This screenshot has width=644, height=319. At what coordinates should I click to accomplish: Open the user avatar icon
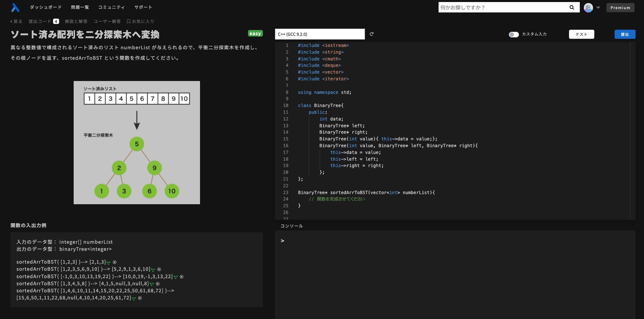click(x=588, y=7)
